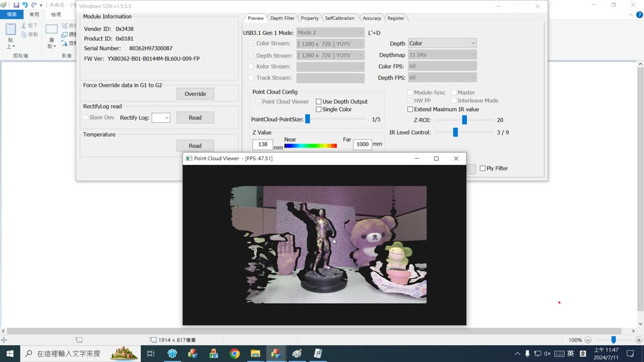Click the Save icon in Paint's quick access toolbar
This screenshot has height=362, width=644.
pos(16,5)
